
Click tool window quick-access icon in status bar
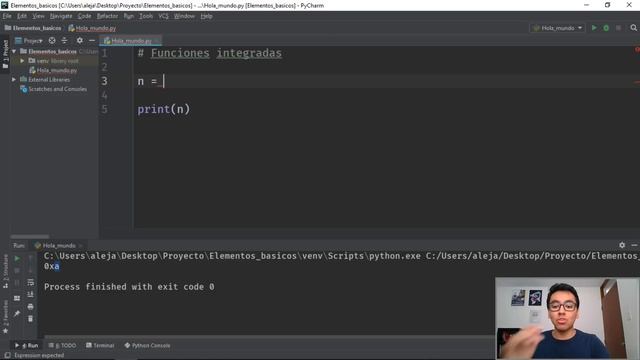(7, 356)
